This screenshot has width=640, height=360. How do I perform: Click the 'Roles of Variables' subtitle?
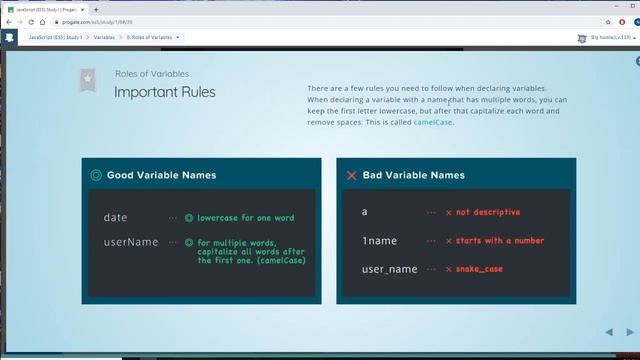click(x=152, y=74)
